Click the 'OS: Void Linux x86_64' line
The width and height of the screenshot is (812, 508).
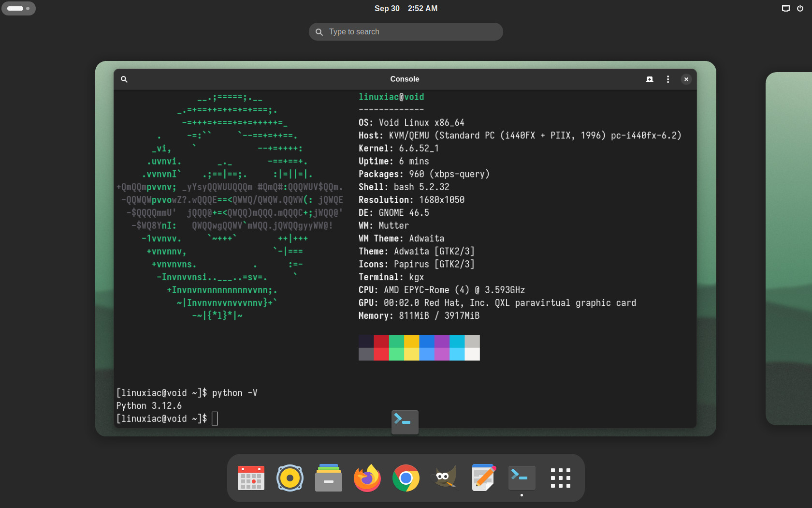coord(411,122)
